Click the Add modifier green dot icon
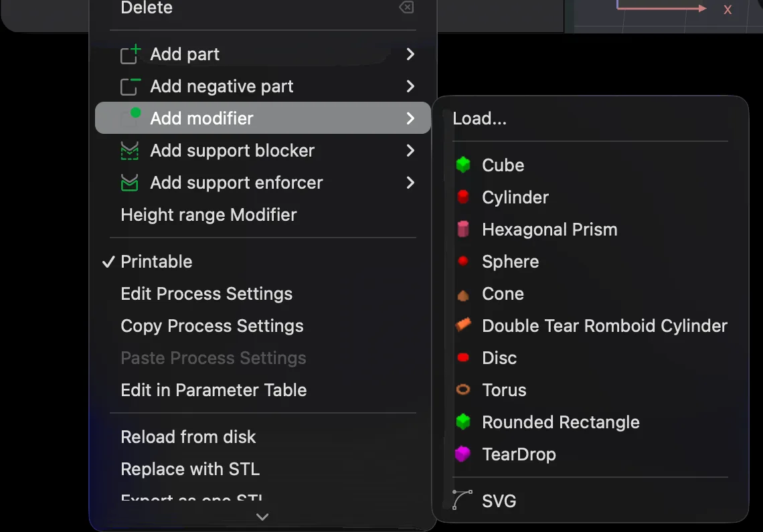 pyautogui.click(x=136, y=113)
